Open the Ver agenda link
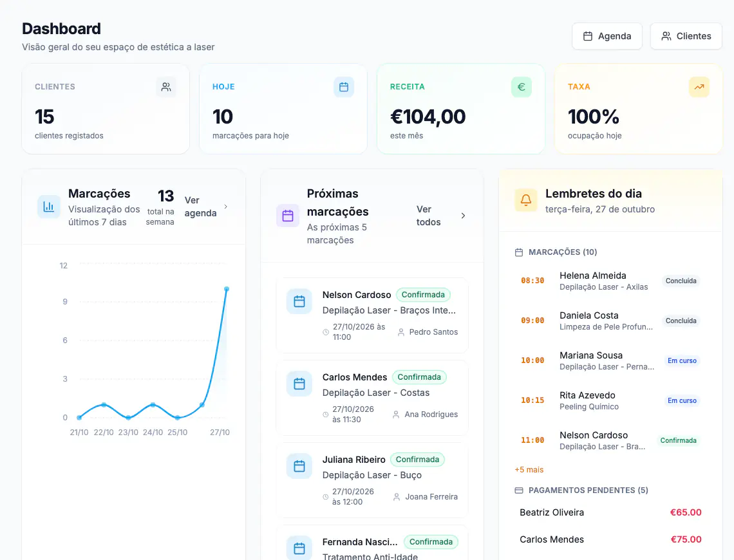734x560 pixels. pos(200,207)
